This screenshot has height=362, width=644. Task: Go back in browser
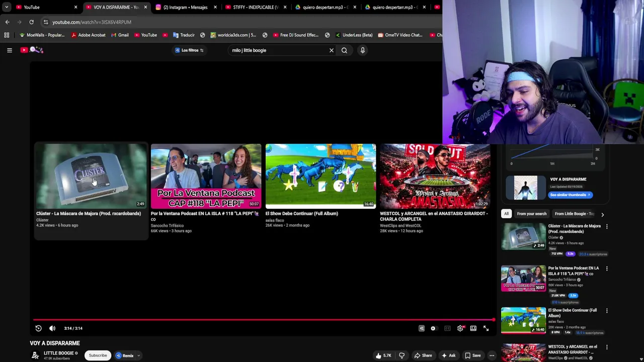(x=7, y=22)
